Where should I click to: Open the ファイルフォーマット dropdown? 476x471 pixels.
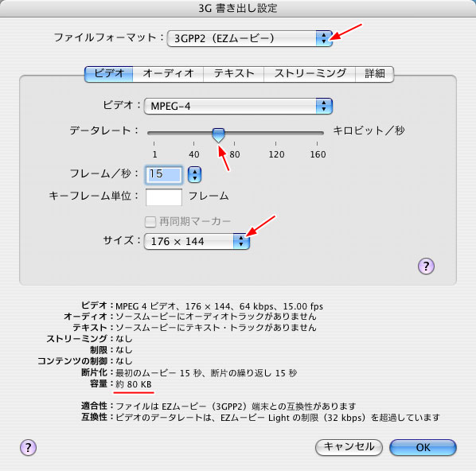click(249, 38)
